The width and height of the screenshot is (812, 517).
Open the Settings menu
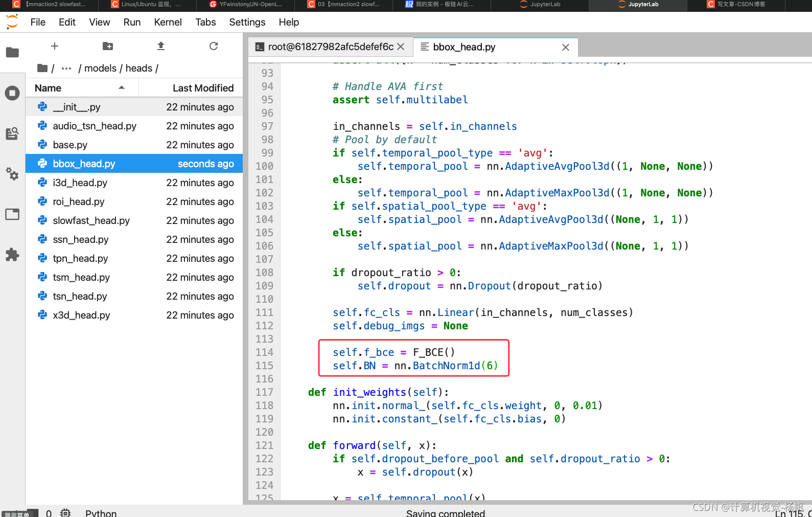(247, 22)
